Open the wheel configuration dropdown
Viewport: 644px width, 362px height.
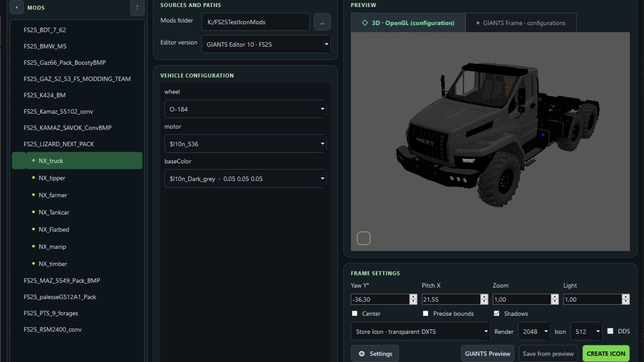tap(245, 109)
